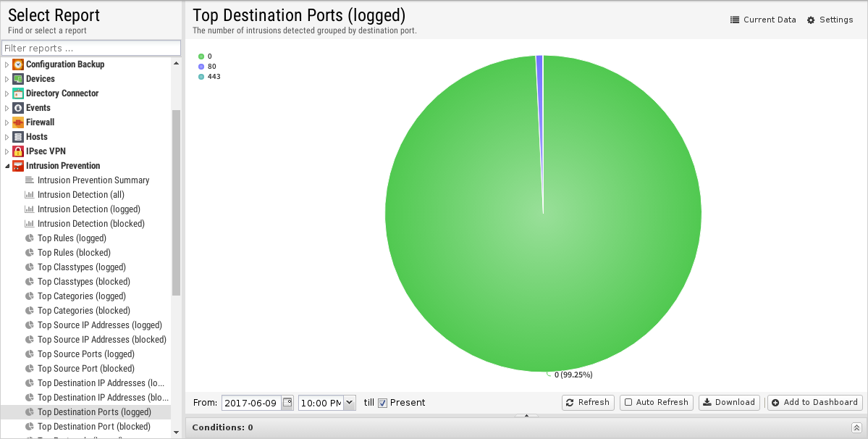Click the Configuration Backup icon
This screenshot has height=439, width=868.
[17, 64]
